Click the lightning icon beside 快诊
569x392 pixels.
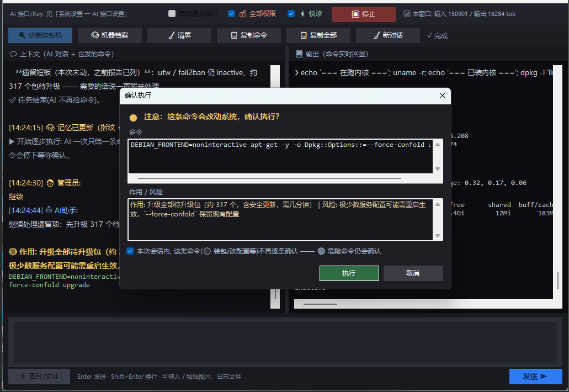coord(302,14)
